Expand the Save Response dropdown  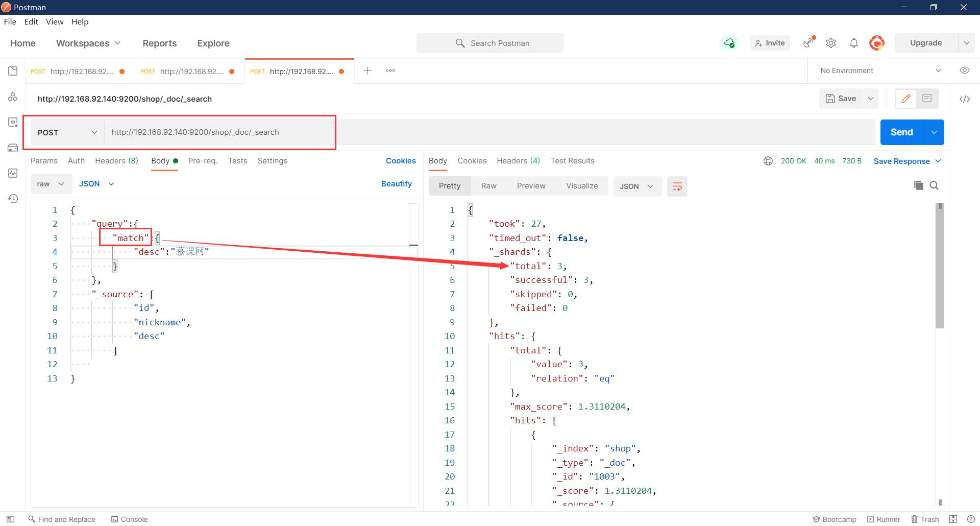coord(938,161)
